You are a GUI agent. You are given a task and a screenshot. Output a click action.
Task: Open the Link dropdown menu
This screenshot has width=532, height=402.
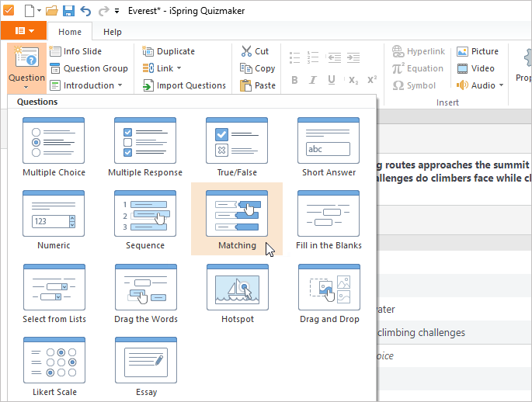163,68
